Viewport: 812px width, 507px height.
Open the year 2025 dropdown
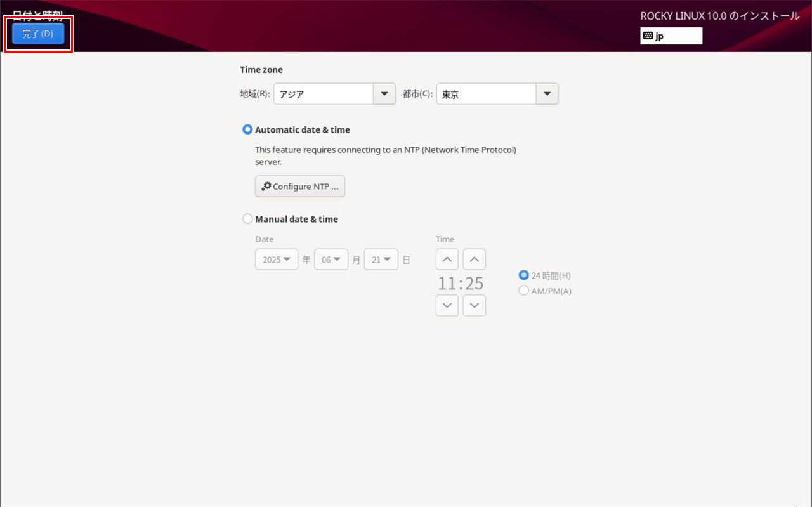pos(277,260)
